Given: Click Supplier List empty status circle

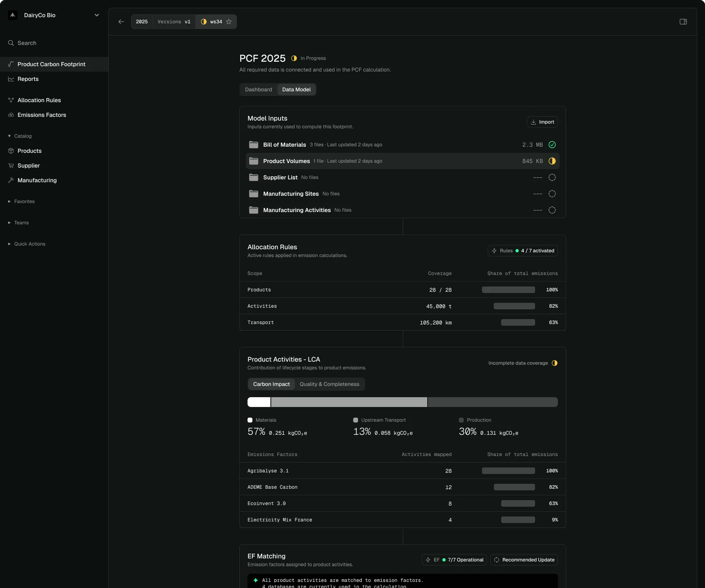Looking at the screenshot, I should (x=552, y=177).
